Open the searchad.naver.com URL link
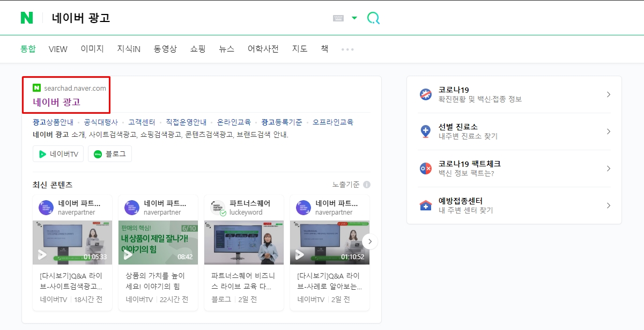The image size is (644, 330). point(75,88)
